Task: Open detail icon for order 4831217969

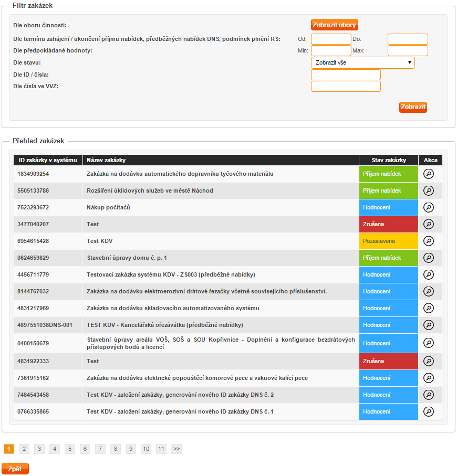Action: pos(429,308)
